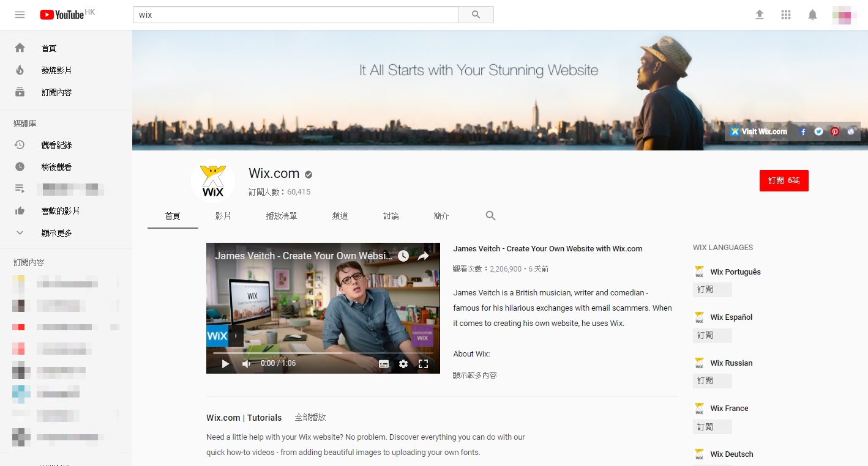
Task: Click the search input field
Action: click(x=296, y=15)
